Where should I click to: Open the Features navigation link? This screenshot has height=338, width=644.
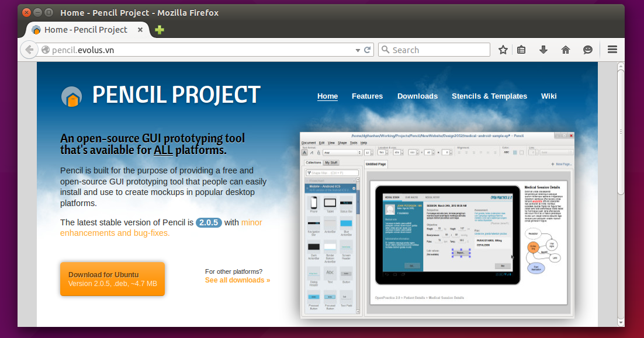(367, 96)
